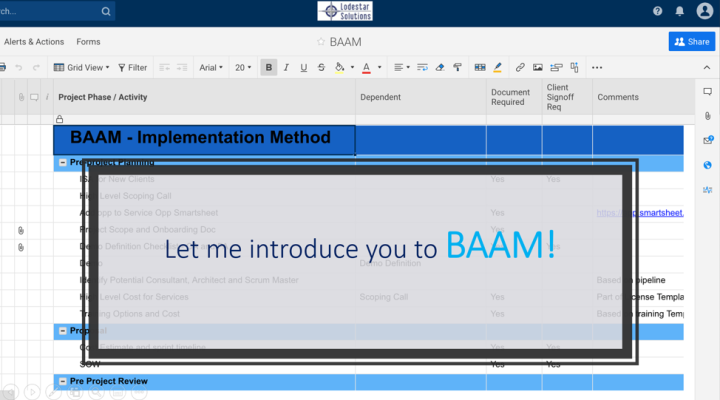Open the fill color dropdown arrow
Screen dimensions: 720x400
[352, 68]
